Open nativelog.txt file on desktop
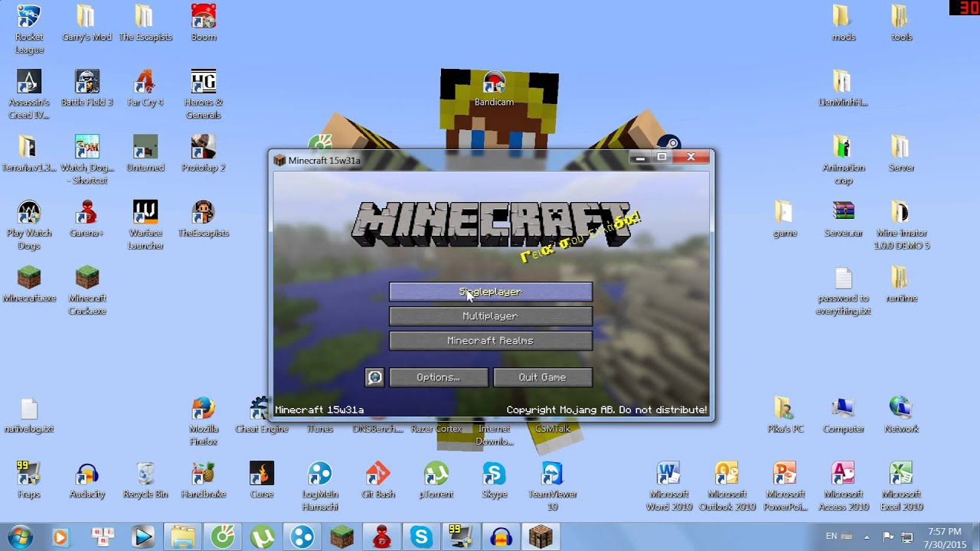This screenshot has width=980, height=551. (29, 415)
